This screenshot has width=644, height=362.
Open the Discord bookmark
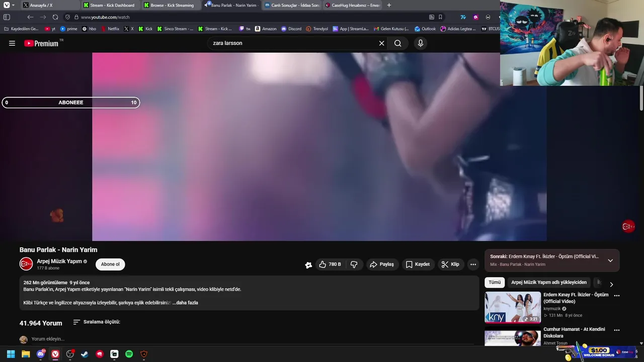point(291,29)
